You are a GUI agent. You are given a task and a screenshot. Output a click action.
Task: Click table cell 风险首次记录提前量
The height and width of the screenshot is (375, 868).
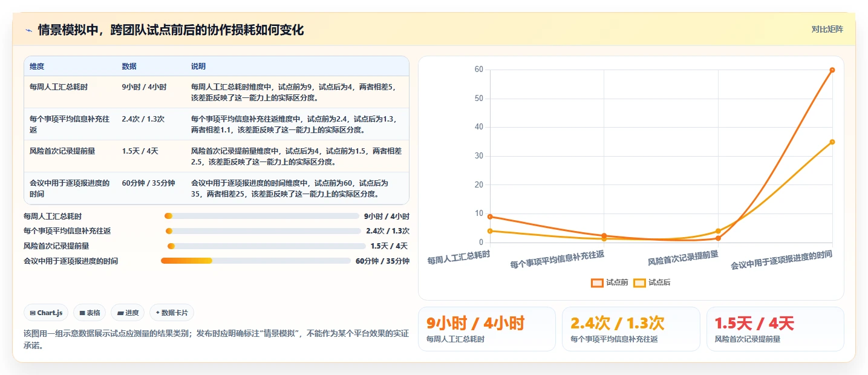pos(62,151)
